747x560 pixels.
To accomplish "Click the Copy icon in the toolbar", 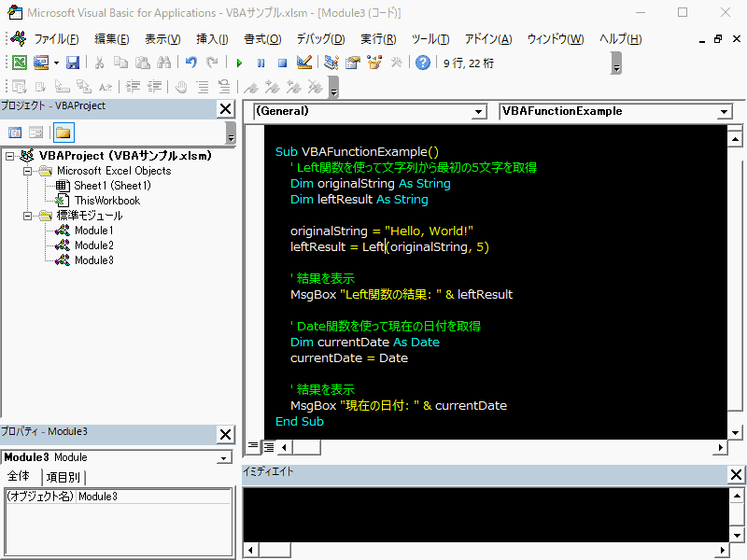I will click(x=120, y=63).
